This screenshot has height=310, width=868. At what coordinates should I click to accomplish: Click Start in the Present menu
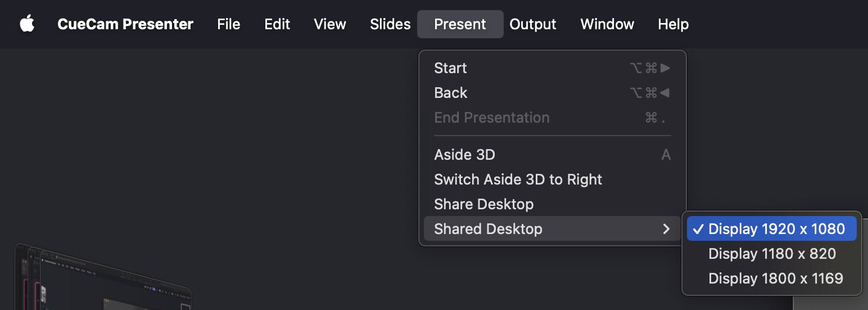(450, 68)
